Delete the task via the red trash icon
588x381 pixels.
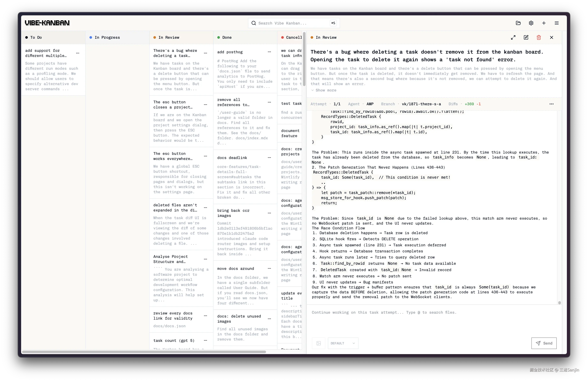click(x=539, y=37)
